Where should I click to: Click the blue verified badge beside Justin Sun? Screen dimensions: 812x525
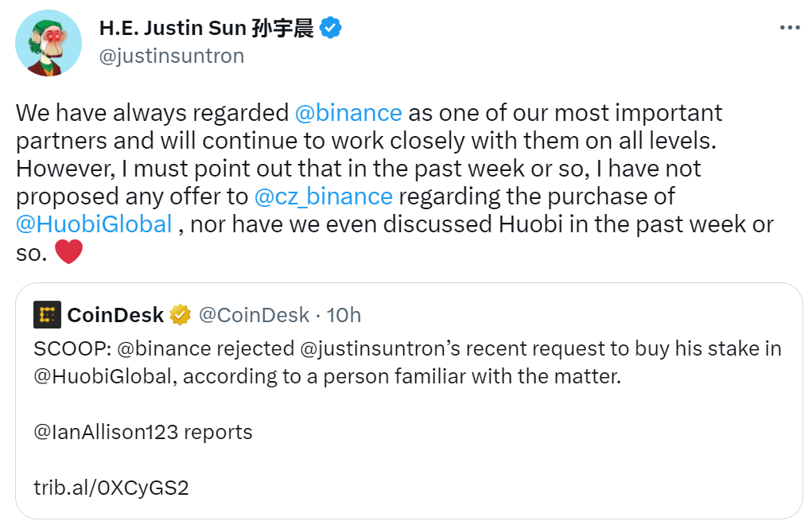(x=330, y=28)
